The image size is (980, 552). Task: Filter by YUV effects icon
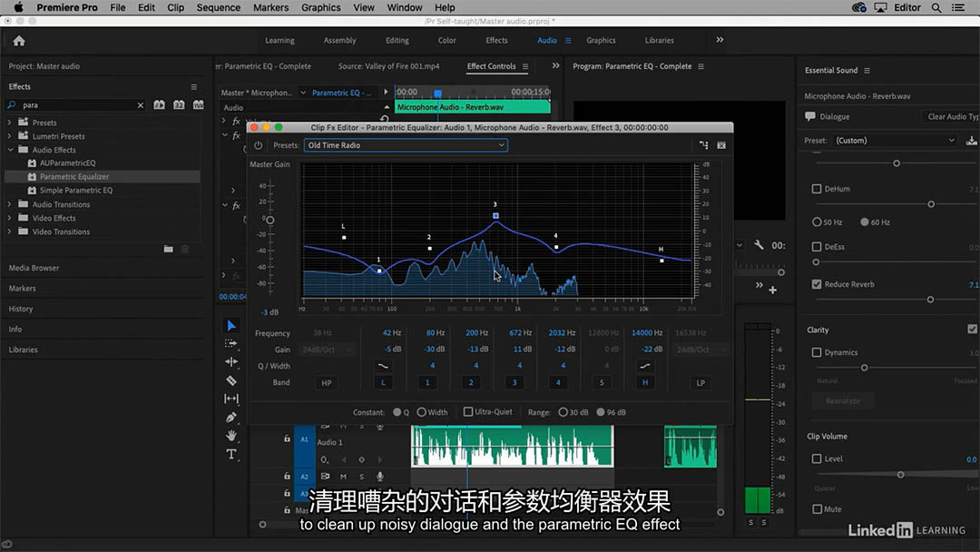tap(198, 105)
